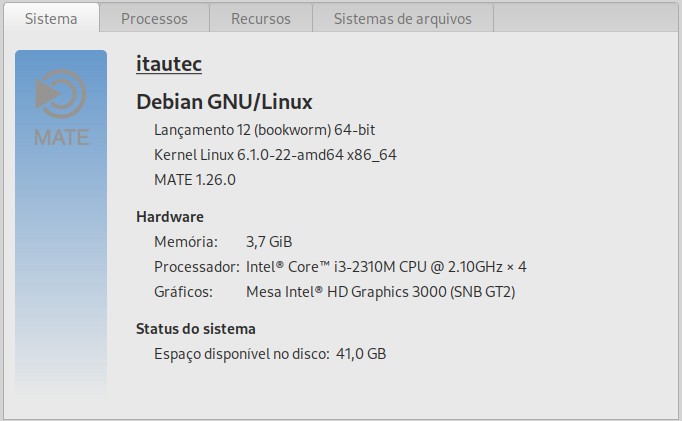Click the Hardware section heading
Image resolution: width=682 pixels, height=421 pixels.
point(170,217)
